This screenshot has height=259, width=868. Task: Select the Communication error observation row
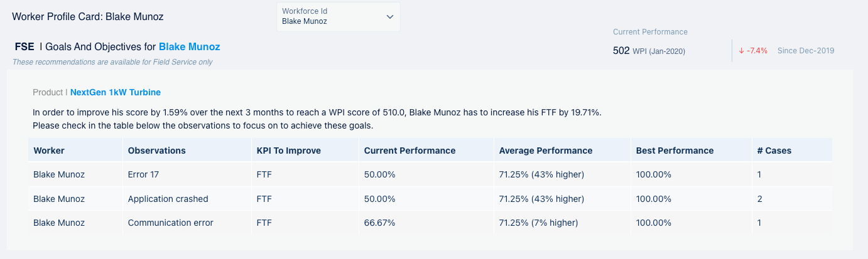tap(170, 223)
